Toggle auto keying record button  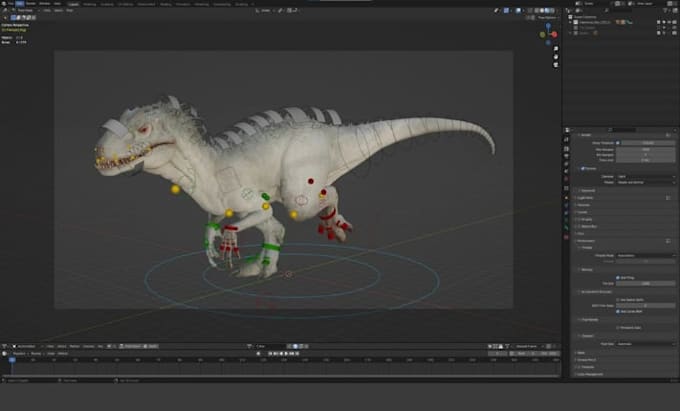click(x=258, y=353)
